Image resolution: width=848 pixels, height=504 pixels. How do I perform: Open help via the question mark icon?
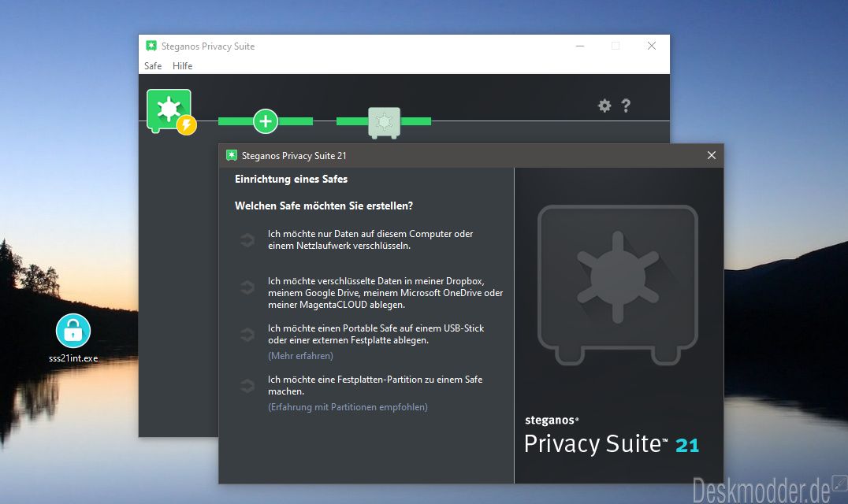pyautogui.click(x=626, y=106)
